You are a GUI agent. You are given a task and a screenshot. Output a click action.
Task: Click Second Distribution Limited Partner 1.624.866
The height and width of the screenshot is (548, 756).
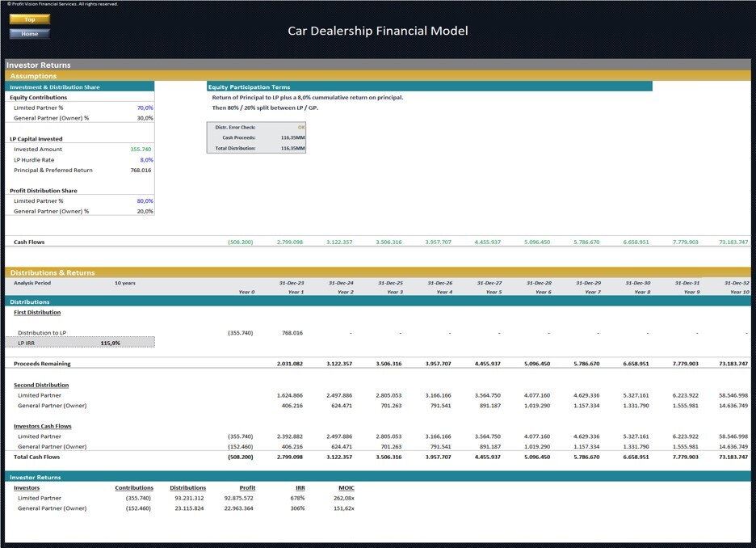290,395
